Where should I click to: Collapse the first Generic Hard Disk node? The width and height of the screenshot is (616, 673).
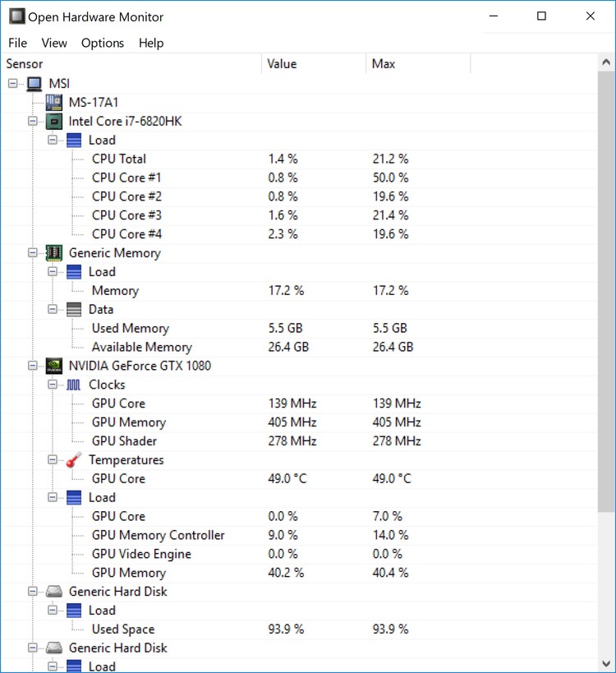tap(33, 592)
